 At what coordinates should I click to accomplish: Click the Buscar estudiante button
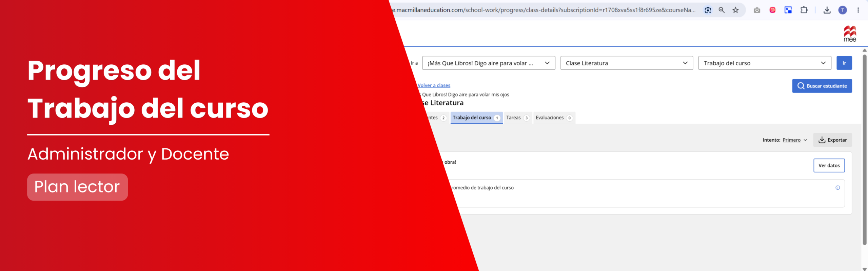click(x=822, y=86)
